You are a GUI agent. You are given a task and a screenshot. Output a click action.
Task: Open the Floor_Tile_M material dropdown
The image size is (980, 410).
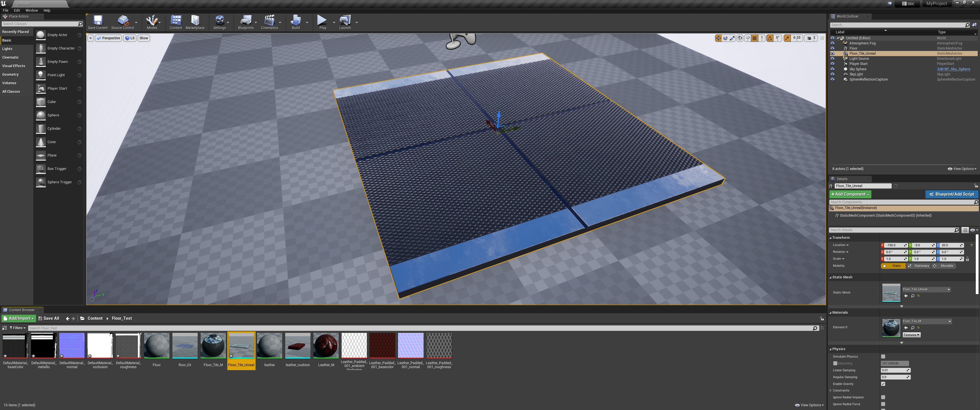click(927, 321)
